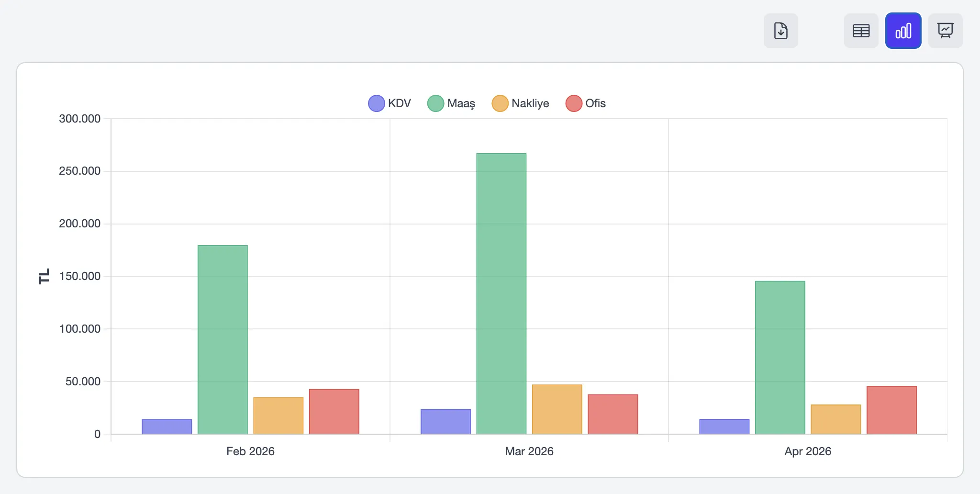The image size is (980, 494).
Task: Click the Nakliye bar for Mar 2026
Action: (557, 409)
